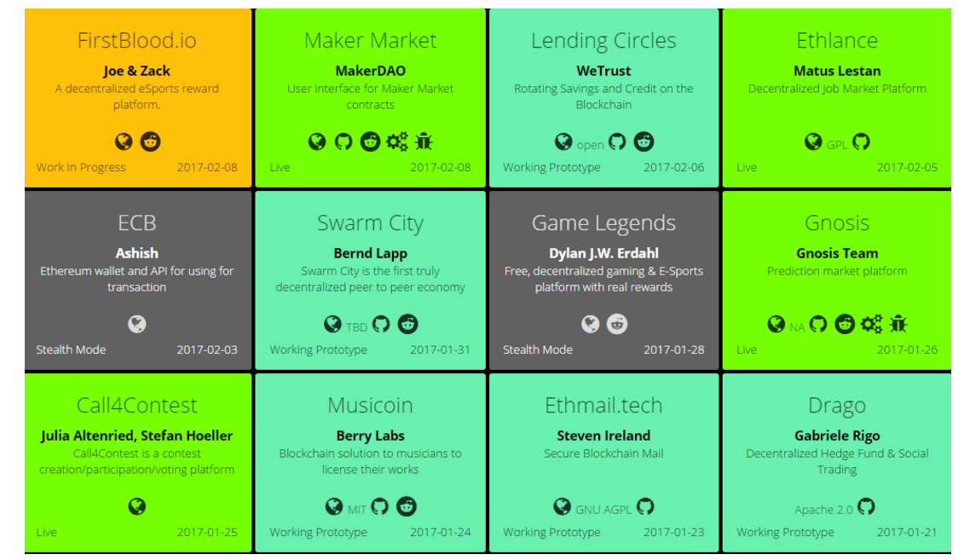Open the Musicoin GitHub icon
The height and width of the screenshot is (560, 964).
coord(380,506)
